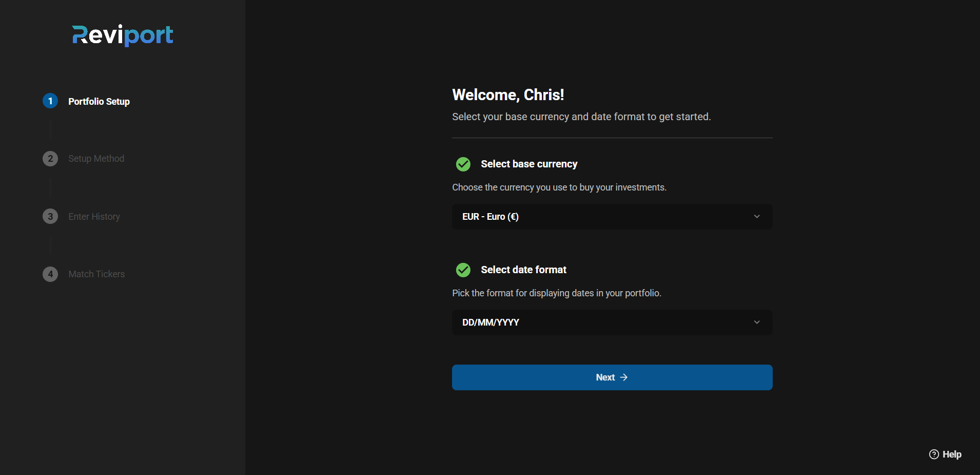This screenshot has height=475, width=980.
Task: Go to the Enter History step
Action: pos(94,217)
